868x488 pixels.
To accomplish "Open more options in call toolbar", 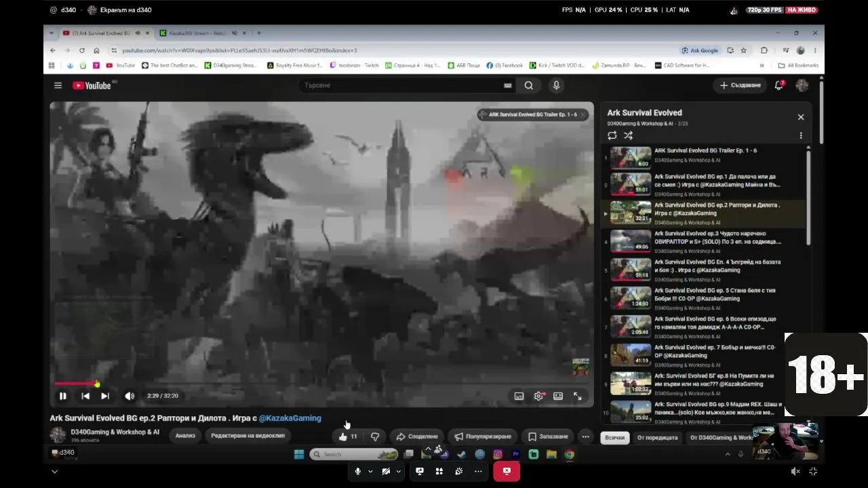I will tap(478, 471).
